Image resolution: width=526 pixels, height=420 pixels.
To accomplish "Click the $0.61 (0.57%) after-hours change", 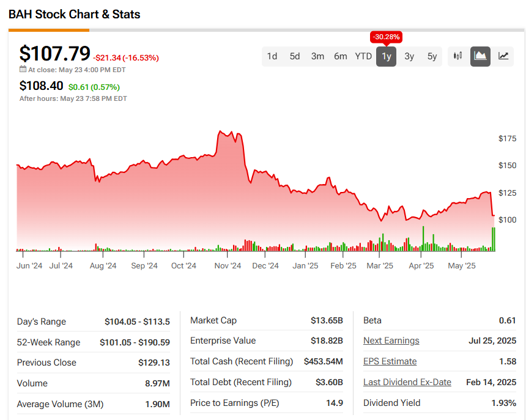I will [94, 87].
